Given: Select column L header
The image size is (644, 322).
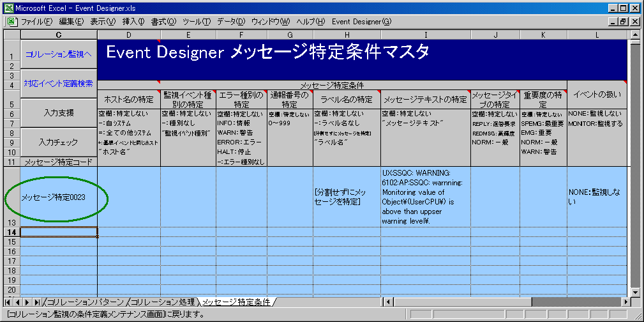Looking at the screenshot, I should pos(597,35).
